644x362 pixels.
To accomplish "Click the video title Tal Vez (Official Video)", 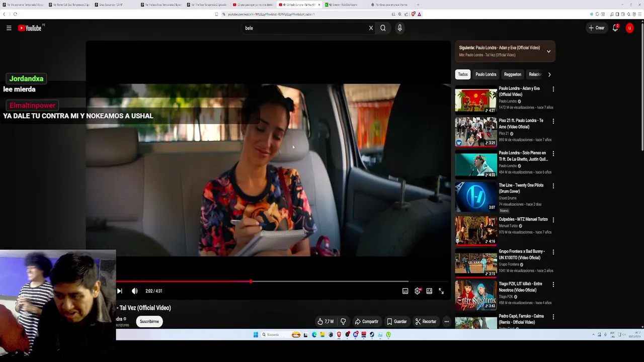I will (144, 308).
